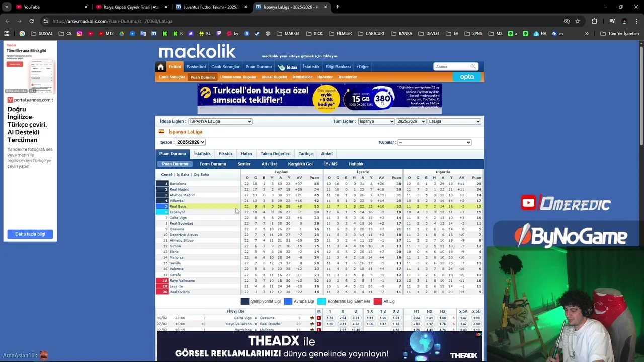Open a new browser tab
Viewport: 644px width, 362px height.
[x=337, y=7]
